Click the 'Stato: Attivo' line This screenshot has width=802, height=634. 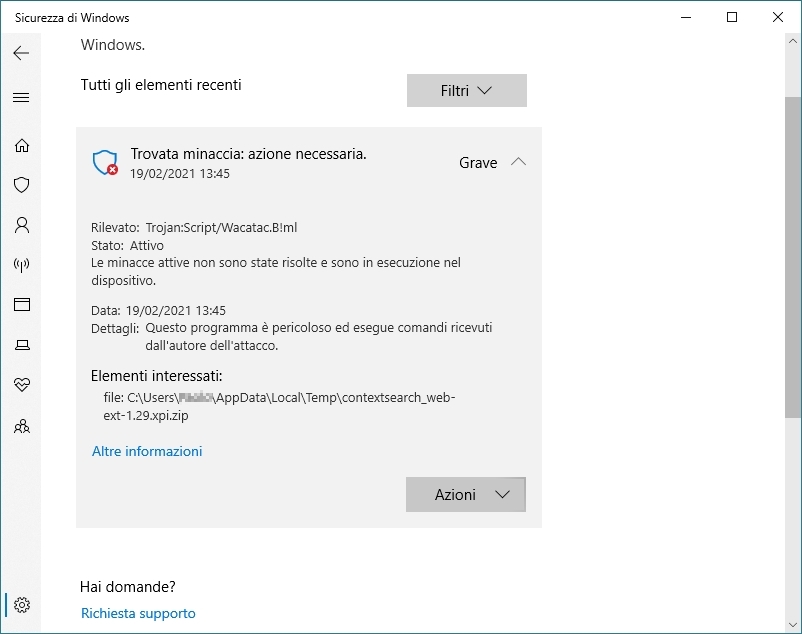127,245
